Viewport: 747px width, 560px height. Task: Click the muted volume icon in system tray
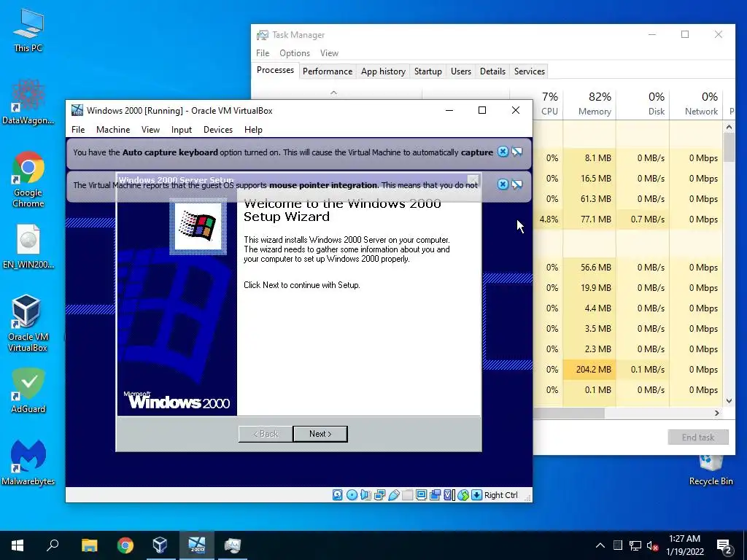tap(653, 545)
